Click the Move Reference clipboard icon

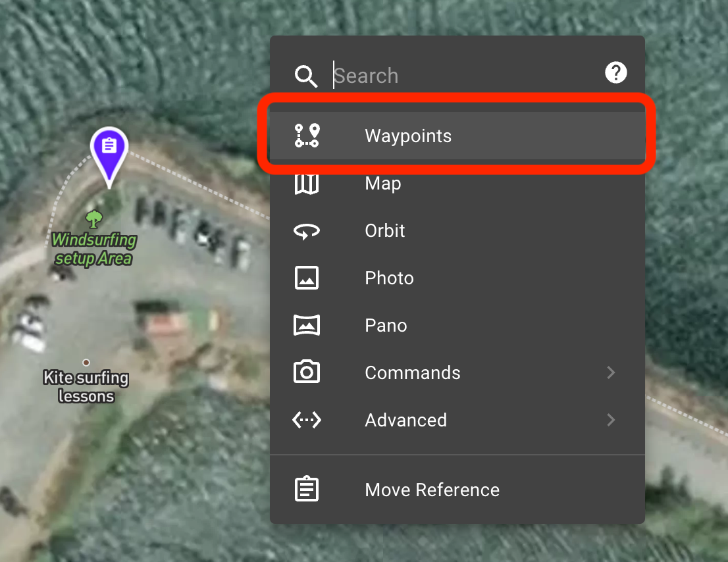306,489
